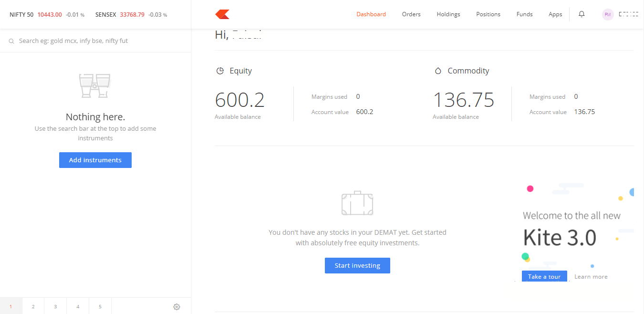Image resolution: width=644 pixels, height=314 pixels.
Task: Open the Holdings page
Action: pyautogui.click(x=448, y=14)
